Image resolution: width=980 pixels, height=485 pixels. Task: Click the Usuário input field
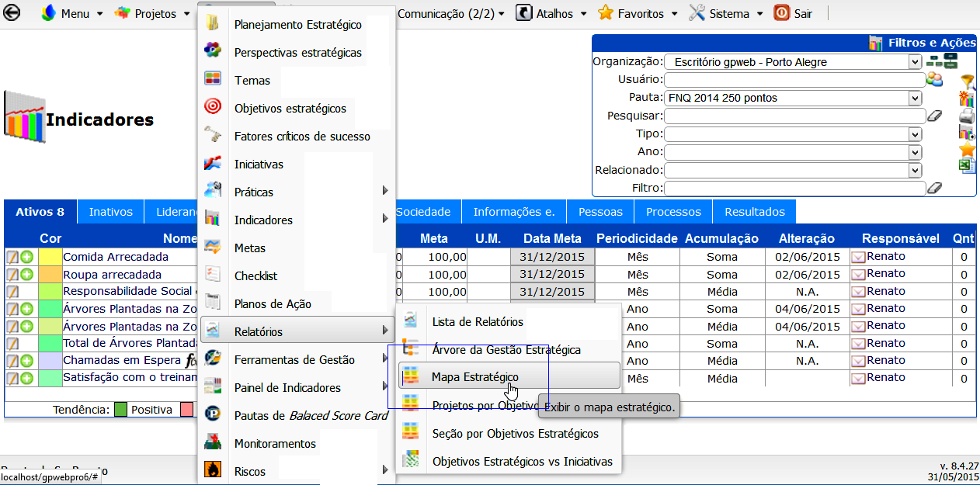point(795,79)
